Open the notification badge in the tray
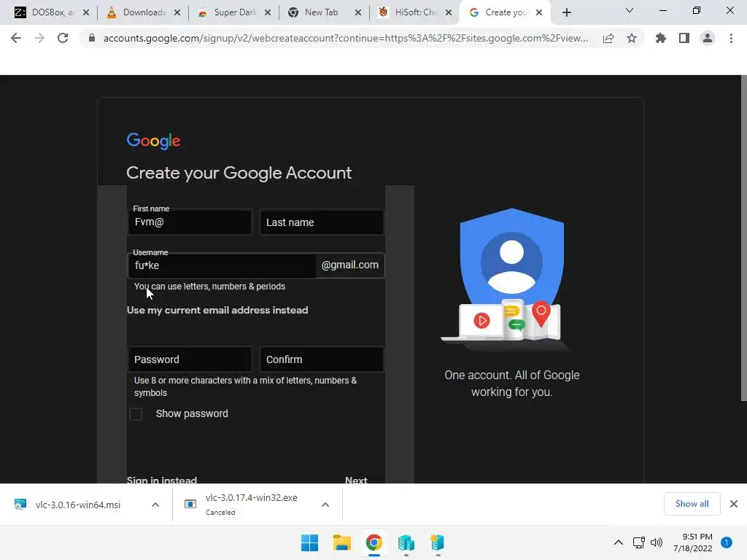This screenshot has height=560, width=747. point(726,542)
